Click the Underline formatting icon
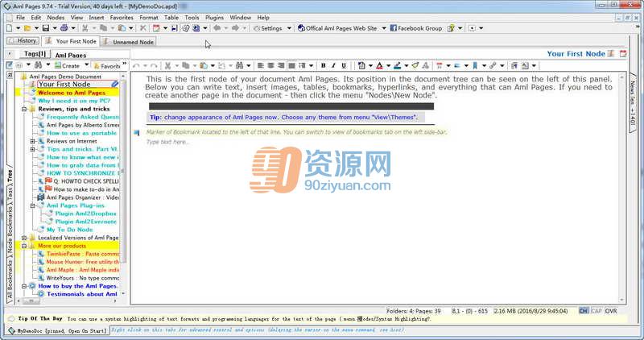The image size is (644, 340). (344, 65)
